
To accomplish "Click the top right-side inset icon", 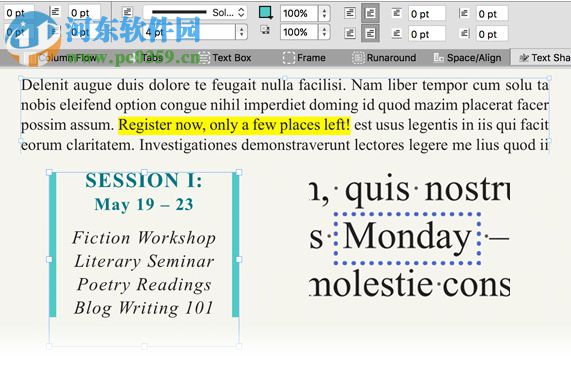I will [x=464, y=13].
